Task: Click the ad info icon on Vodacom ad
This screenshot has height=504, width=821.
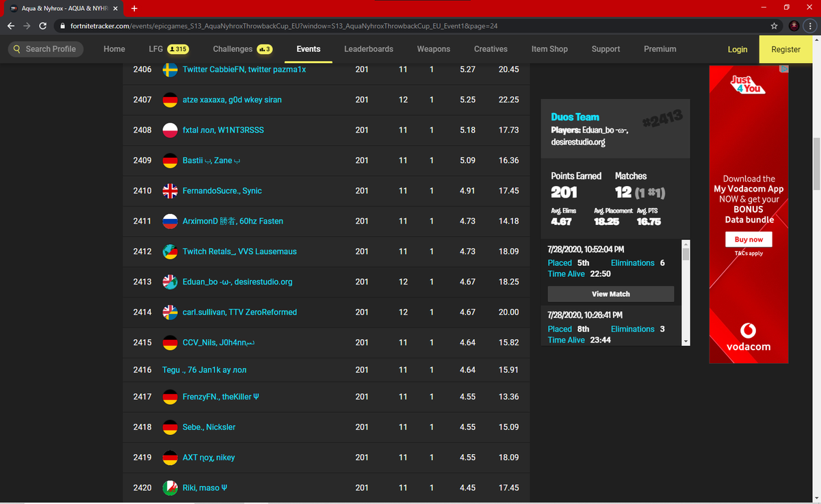Action: (x=785, y=68)
